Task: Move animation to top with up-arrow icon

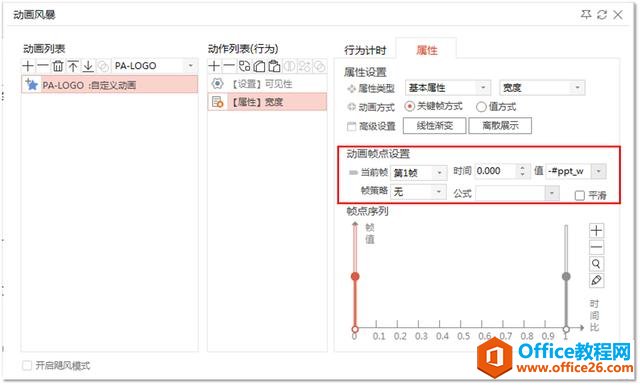Action: [x=73, y=66]
